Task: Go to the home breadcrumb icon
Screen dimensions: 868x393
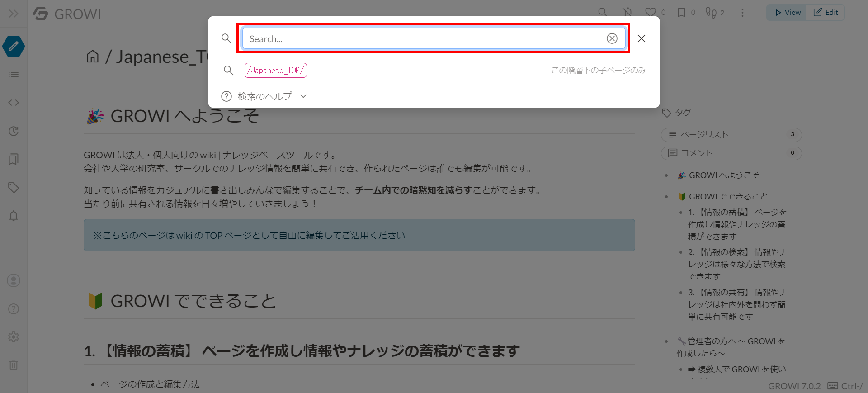Action: [93, 57]
